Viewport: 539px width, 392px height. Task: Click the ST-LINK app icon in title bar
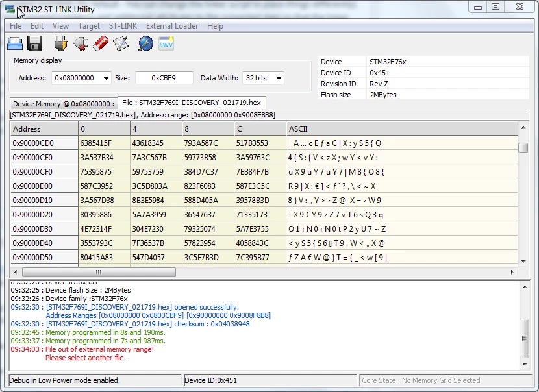(x=10, y=8)
